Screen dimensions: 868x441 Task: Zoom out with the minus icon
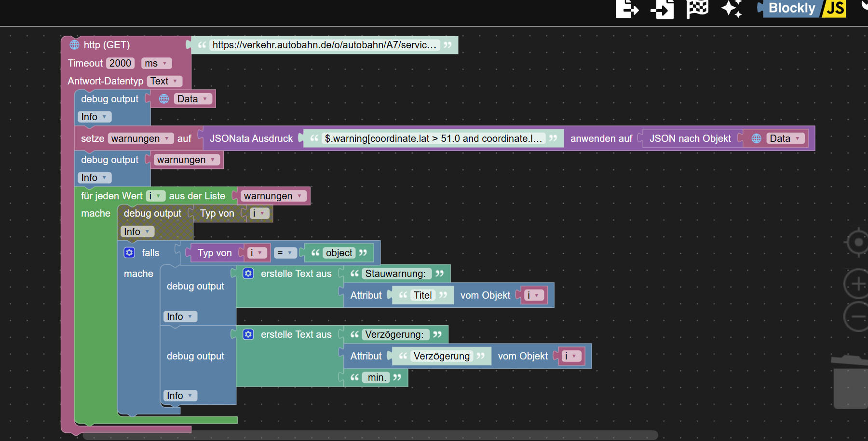[858, 317]
